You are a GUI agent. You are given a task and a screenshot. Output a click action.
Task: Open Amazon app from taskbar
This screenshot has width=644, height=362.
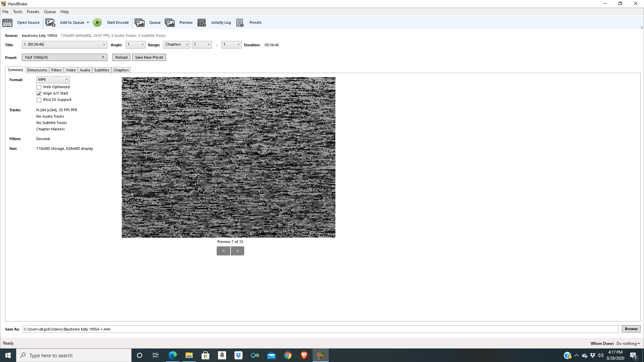click(x=222, y=355)
